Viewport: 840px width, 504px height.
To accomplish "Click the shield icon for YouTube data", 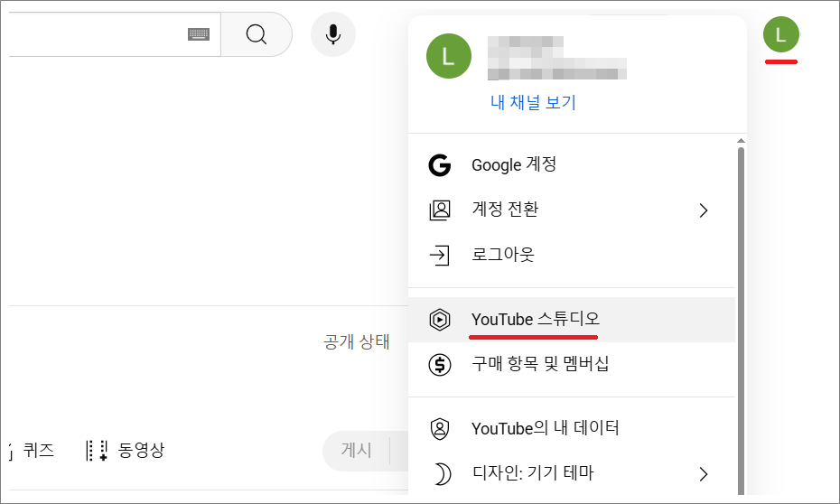I will click(440, 429).
